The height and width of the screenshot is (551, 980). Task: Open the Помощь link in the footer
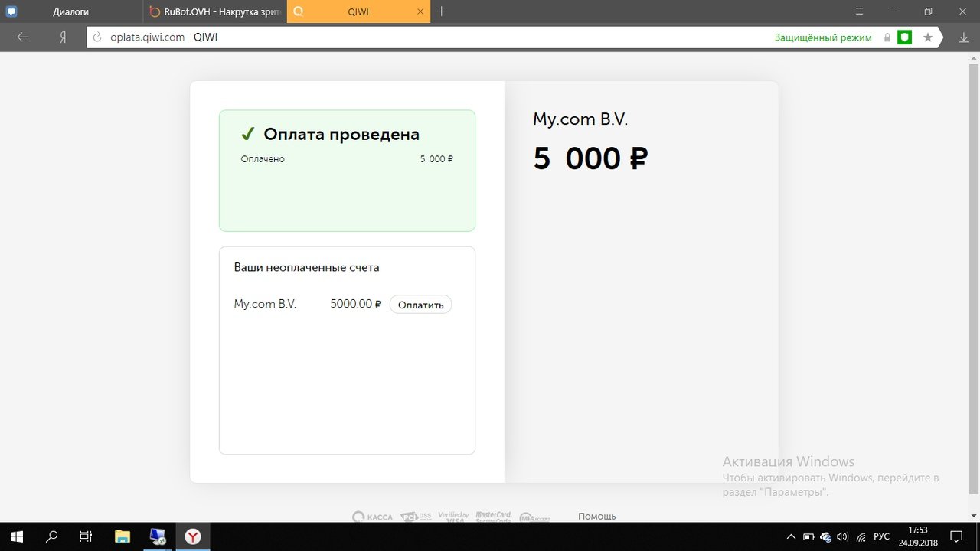click(x=596, y=516)
